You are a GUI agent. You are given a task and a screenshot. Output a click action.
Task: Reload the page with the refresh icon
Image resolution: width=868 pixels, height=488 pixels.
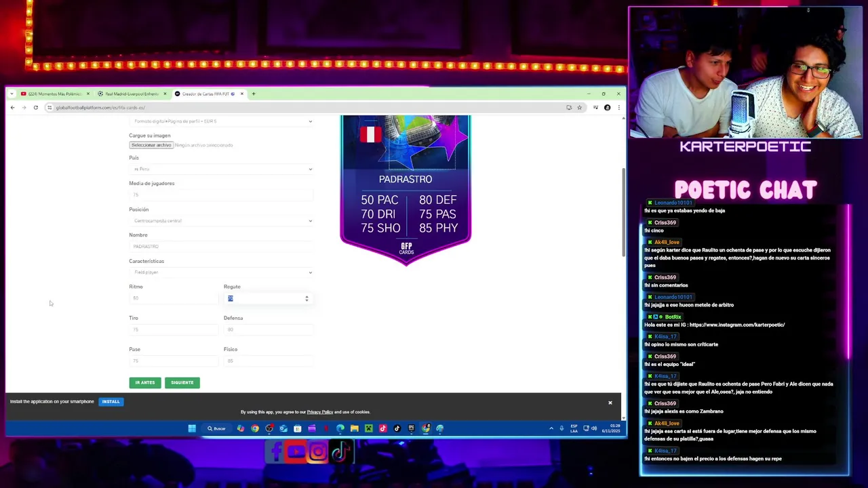click(36, 107)
